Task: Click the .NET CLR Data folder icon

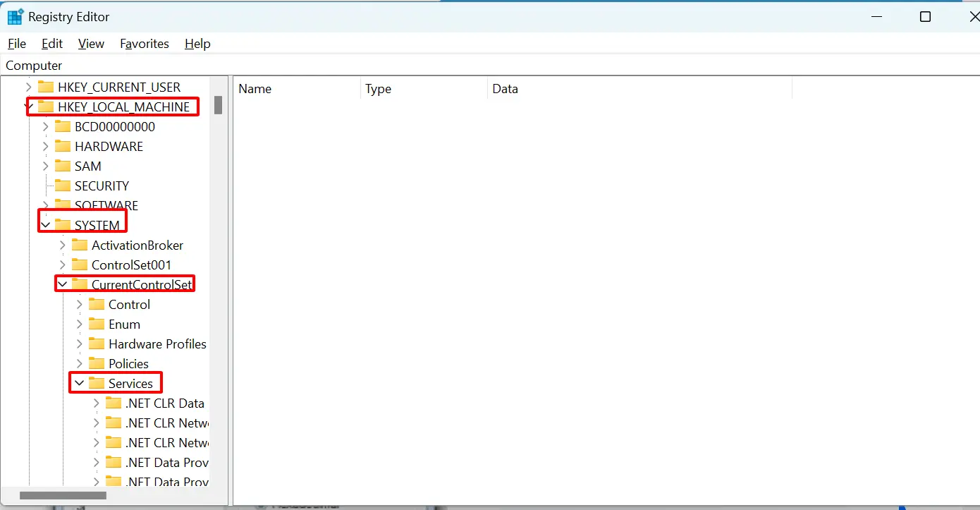Action: click(114, 403)
